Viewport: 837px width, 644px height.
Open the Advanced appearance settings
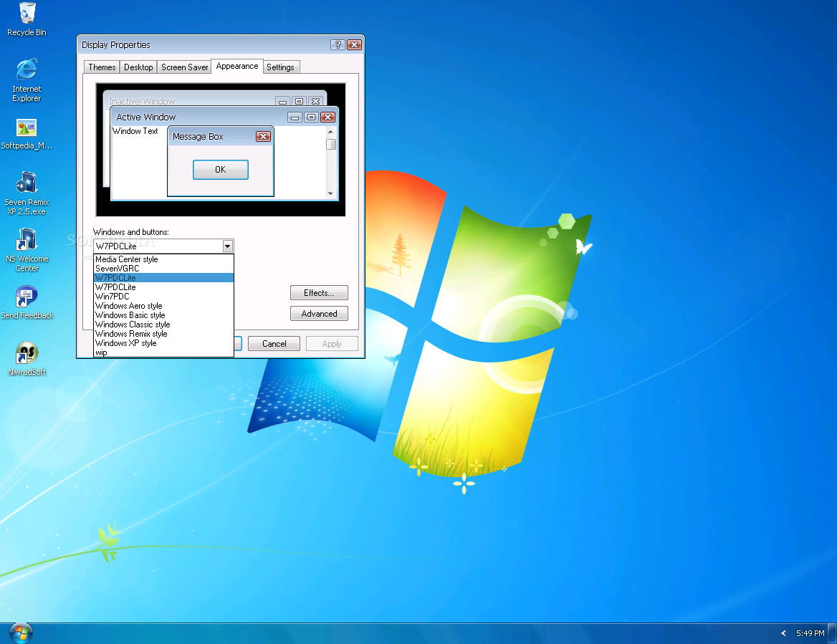pos(319,314)
